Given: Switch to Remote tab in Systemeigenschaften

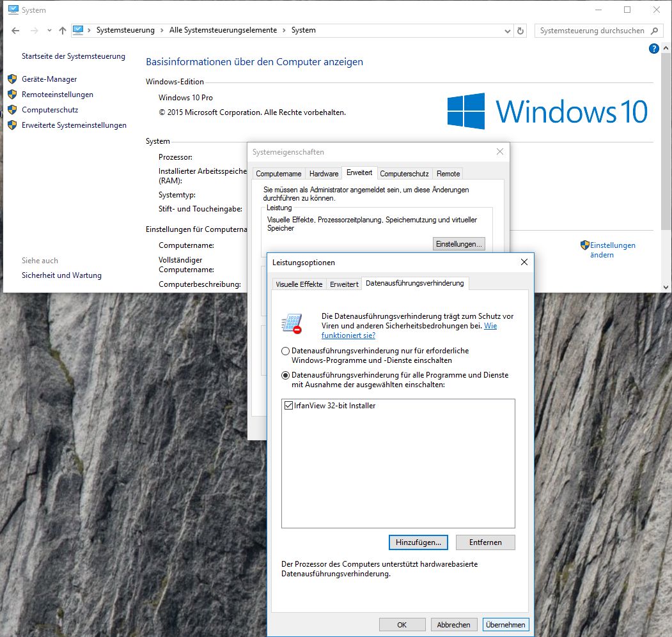Looking at the screenshot, I should point(448,174).
